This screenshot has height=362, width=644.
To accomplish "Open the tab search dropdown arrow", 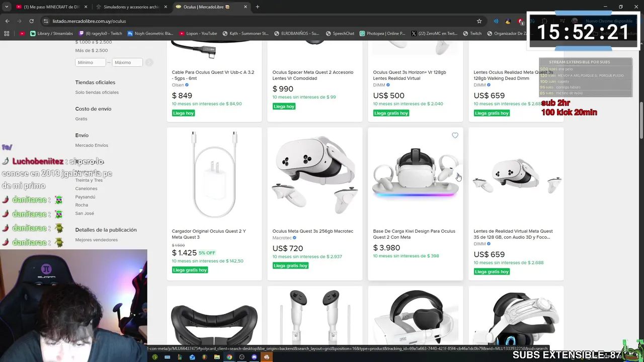I will pos(7,7).
